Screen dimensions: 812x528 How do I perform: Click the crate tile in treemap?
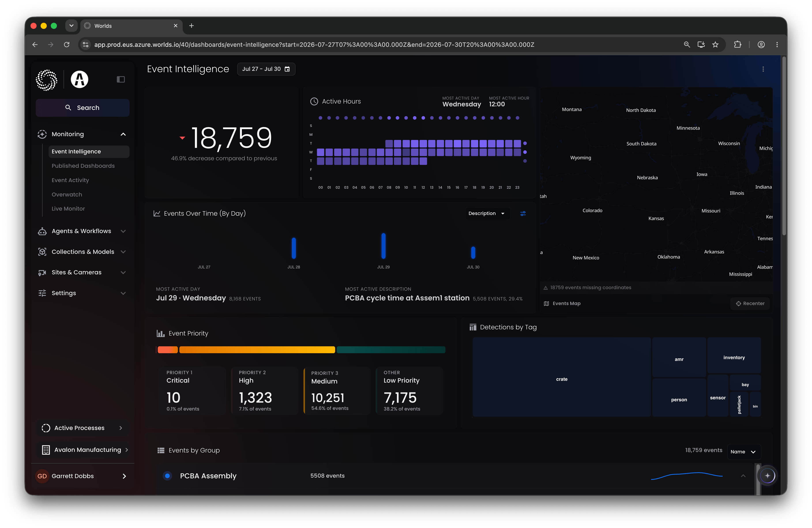(x=562, y=377)
